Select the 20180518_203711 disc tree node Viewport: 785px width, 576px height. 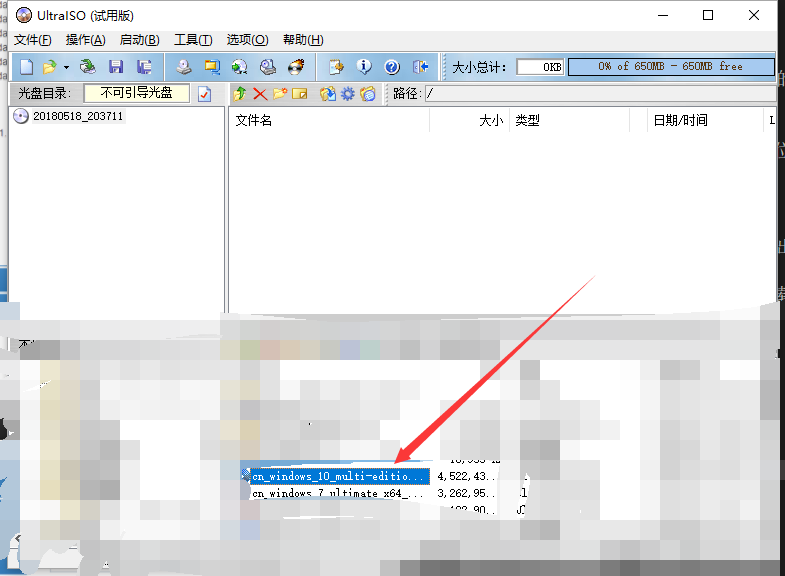(x=77, y=116)
